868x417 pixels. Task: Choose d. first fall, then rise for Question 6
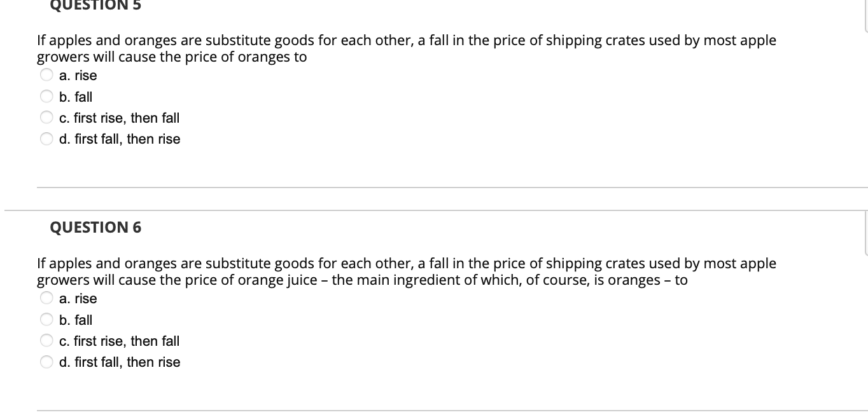click(x=46, y=361)
